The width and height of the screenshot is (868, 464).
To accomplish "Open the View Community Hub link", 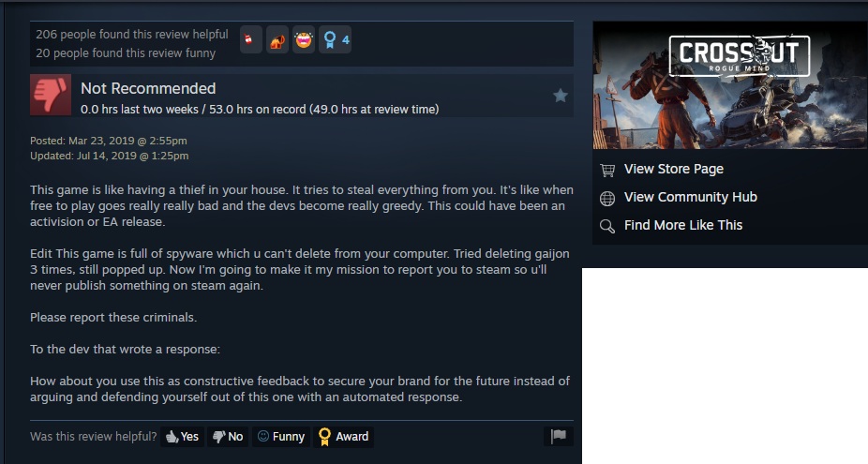I will click(x=690, y=197).
